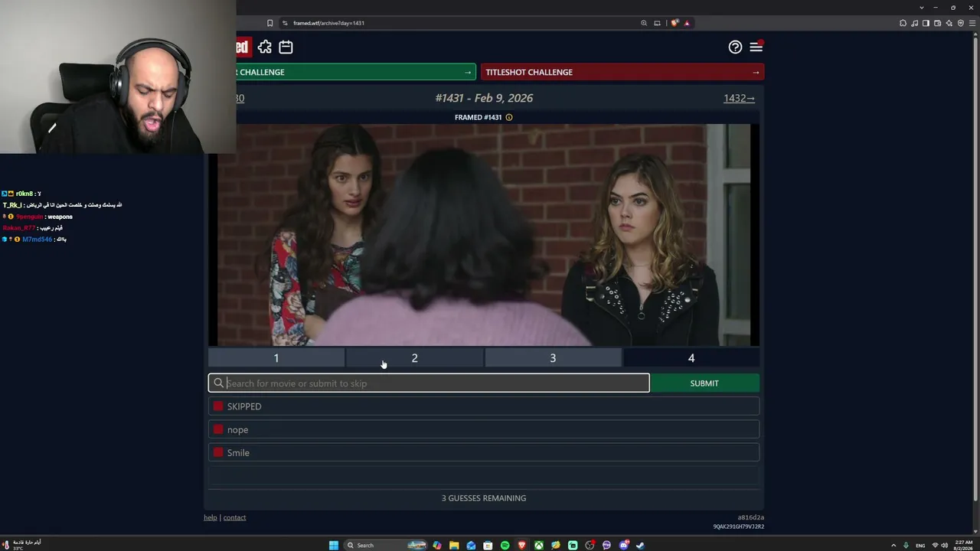Open the help link in footer

[x=211, y=518]
